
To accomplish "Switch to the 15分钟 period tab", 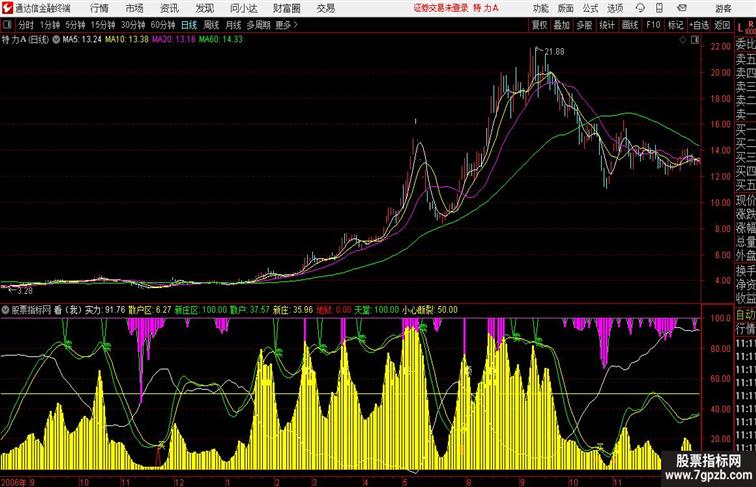I will [x=103, y=25].
